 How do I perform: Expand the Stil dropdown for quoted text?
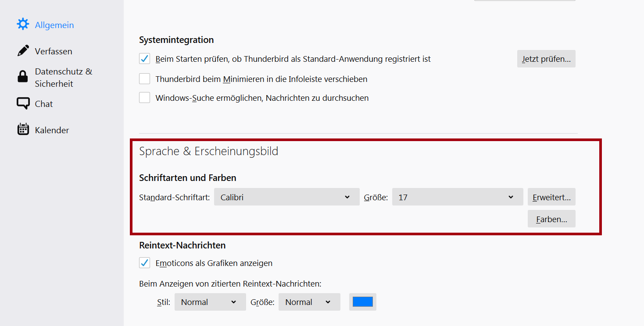point(210,302)
